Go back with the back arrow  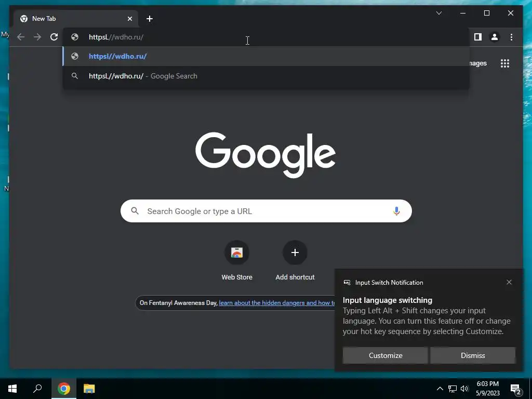[x=21, y=37]
